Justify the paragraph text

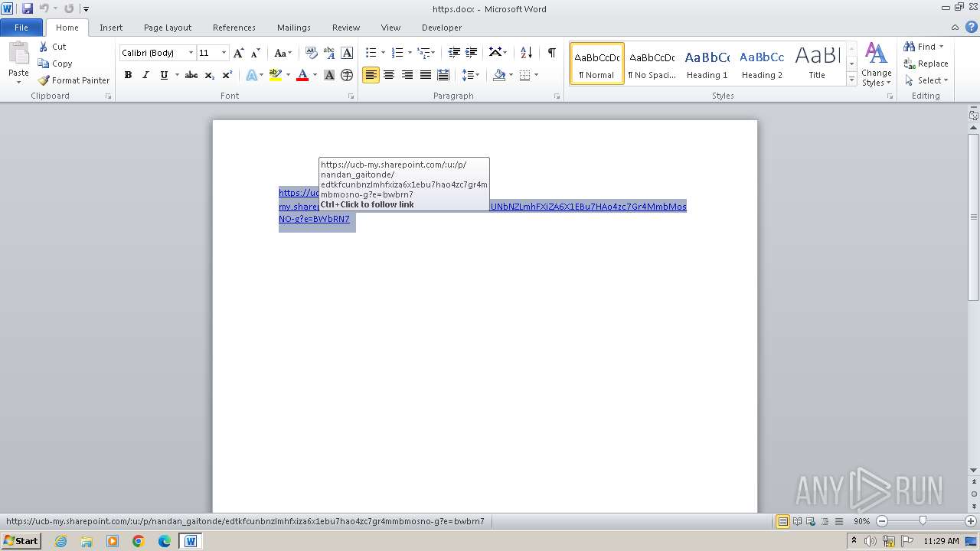point(425,75)
